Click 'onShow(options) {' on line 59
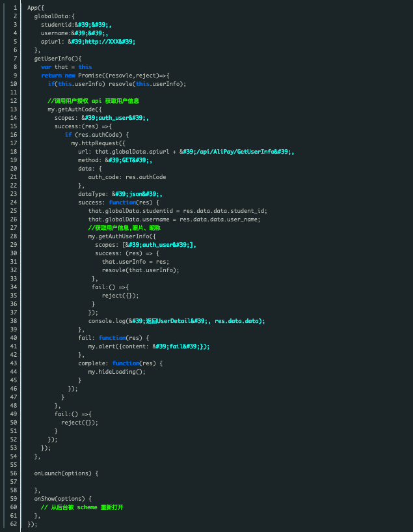Screen dimensions: 413x532 coord(62,499)
